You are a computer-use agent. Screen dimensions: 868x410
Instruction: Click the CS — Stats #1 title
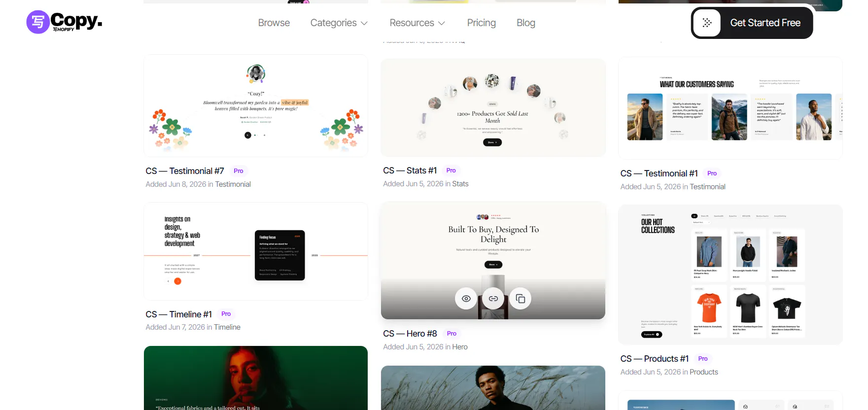coord(410,171)
